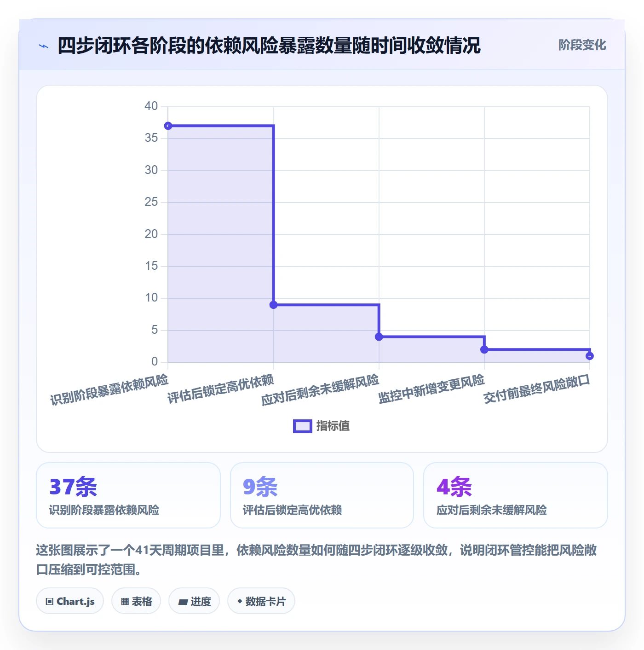The height and width of the screenshot is (650, 644).
Task: Select the Chart.js tag chip
Action: 70,601
